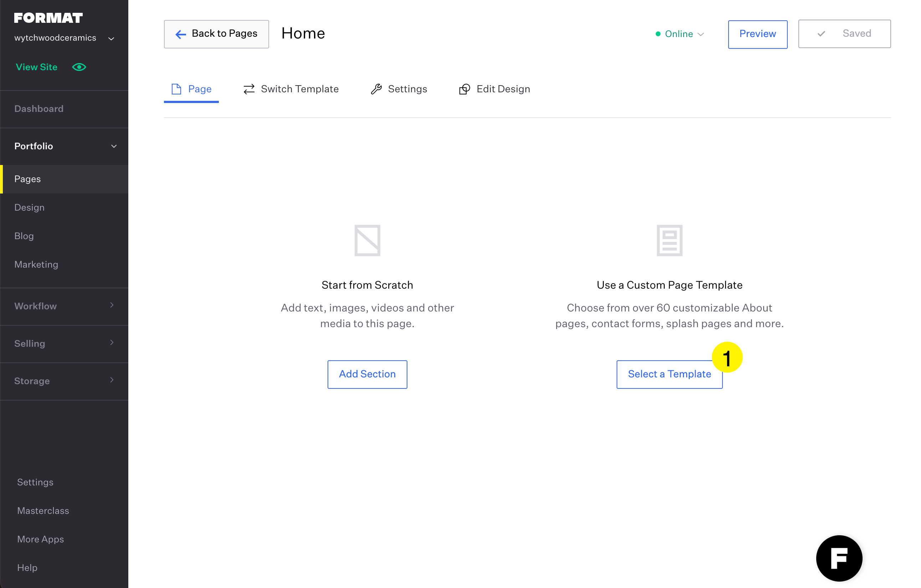Click the View Site eye icon
The image size is (921, 588).
(79, 67)
